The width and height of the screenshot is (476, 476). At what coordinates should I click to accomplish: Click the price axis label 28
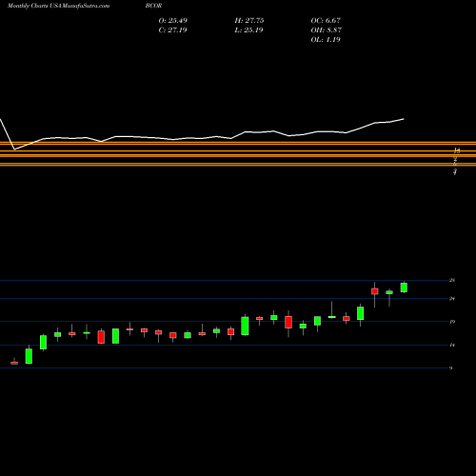pos(452,280)
